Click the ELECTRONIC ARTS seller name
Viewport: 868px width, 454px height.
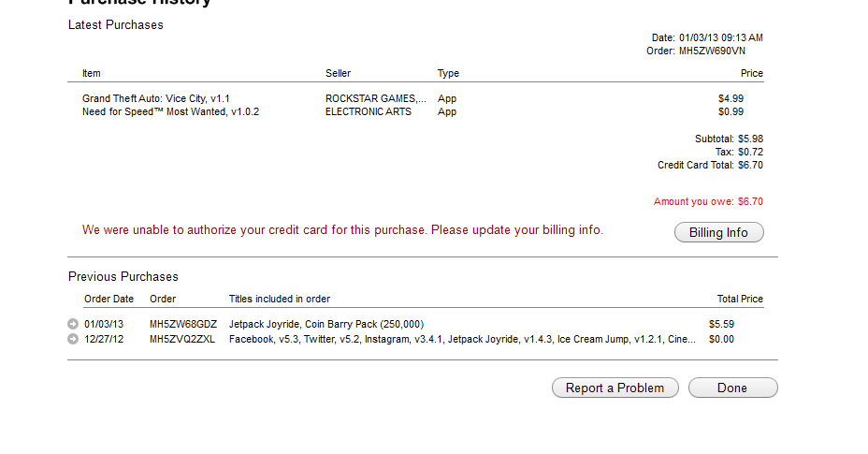click(x=369, y=112)
